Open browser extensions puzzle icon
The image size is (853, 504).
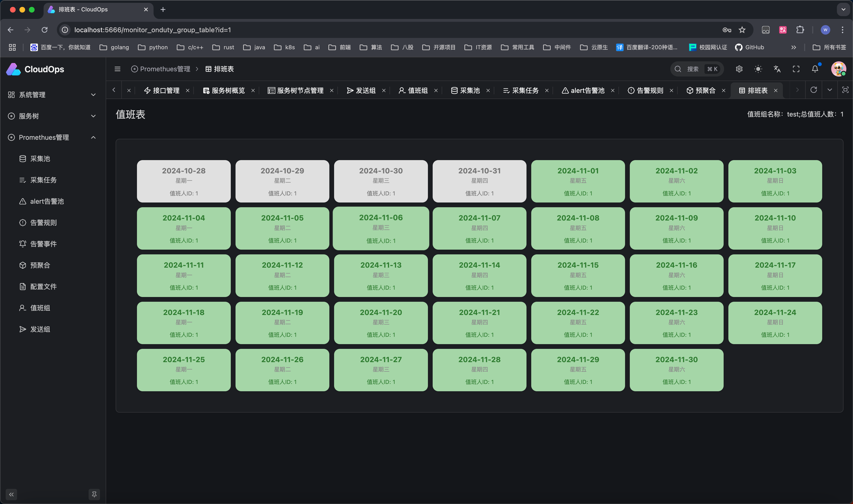[800, 30]
